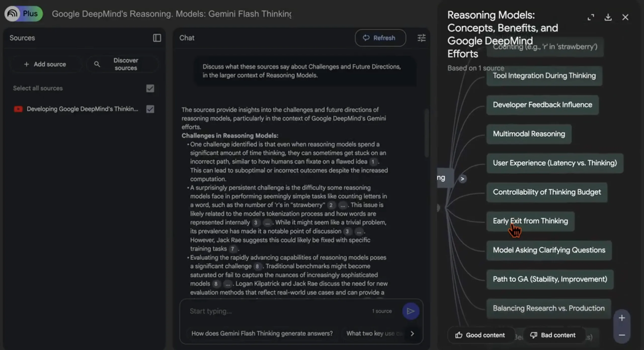Screen dimensions: 644x350
Task: Collapse the parent mind map node arrow
Action: (462, 179)
